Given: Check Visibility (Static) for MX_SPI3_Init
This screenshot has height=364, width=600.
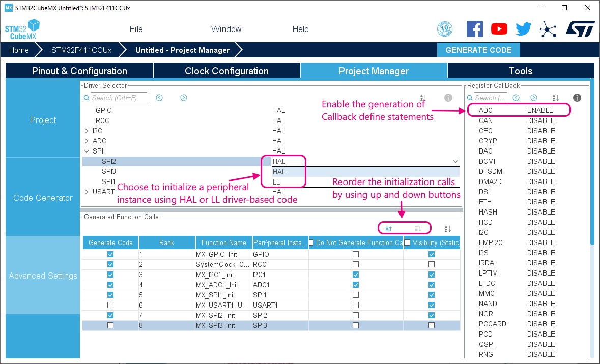Looking at the screenshot, I should [x=432, y=325].
